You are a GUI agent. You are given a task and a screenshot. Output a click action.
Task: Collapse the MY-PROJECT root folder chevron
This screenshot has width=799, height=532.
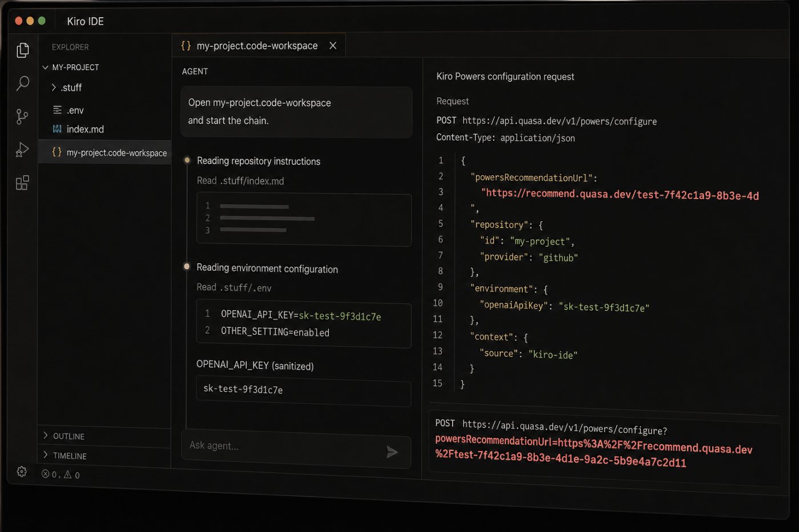click(45, 67)
